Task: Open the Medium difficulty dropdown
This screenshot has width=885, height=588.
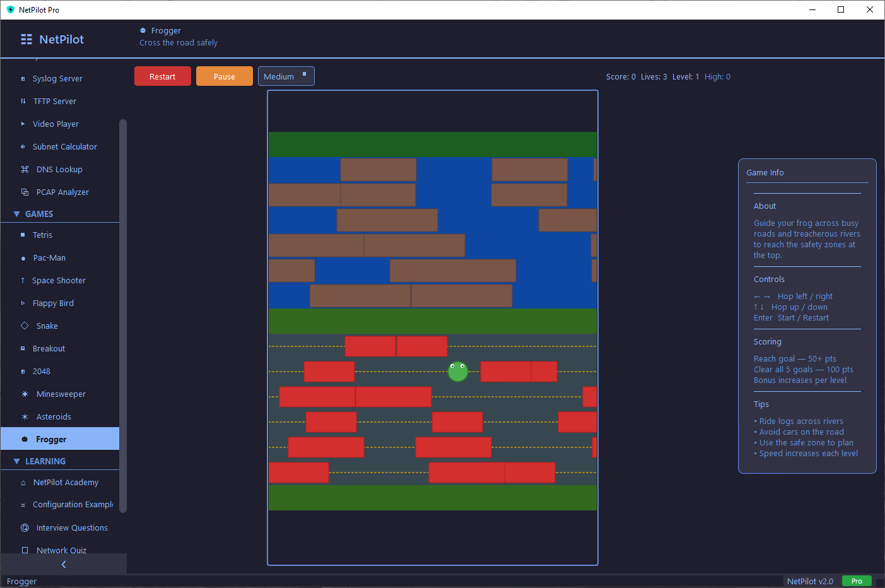Action: [286, 76]
